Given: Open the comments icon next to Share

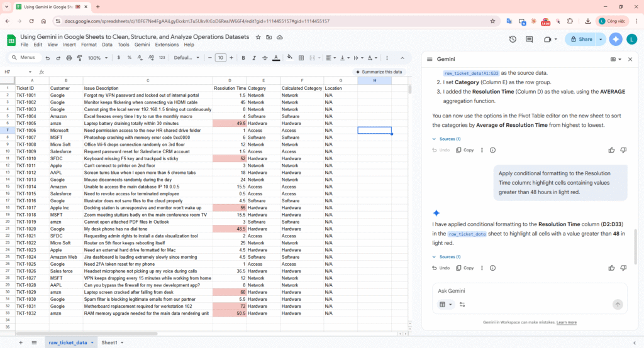Looking at the screenshot, I should (x=530, y=39).
